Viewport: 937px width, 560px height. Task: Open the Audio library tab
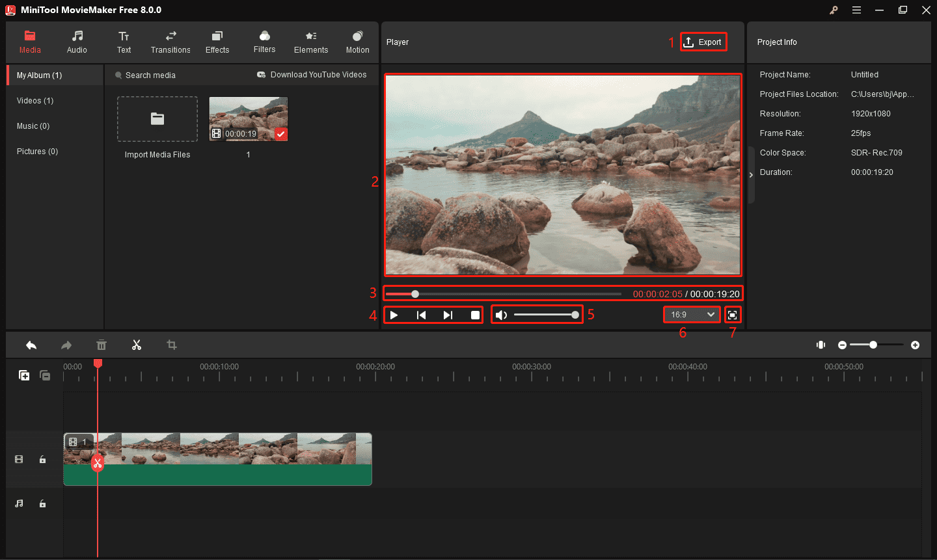(77, 42)
